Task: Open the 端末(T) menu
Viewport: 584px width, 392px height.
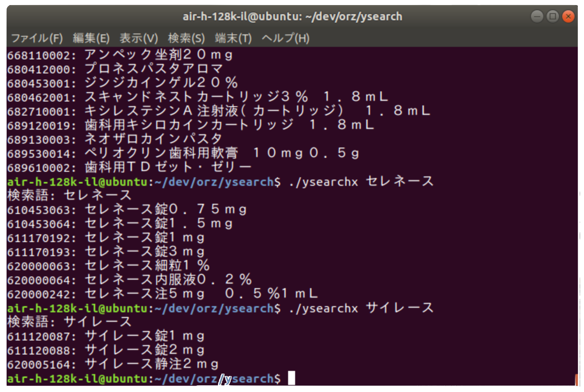Action: coord(233,38)
